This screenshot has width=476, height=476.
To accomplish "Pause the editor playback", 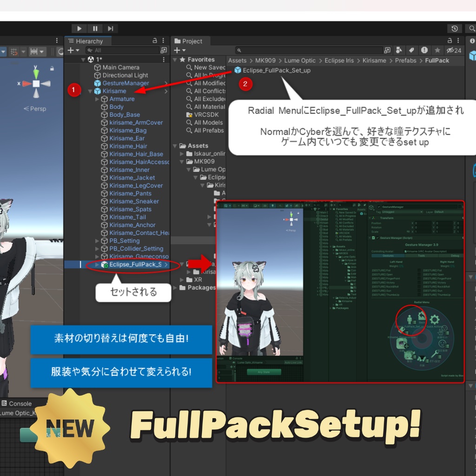I will coord(95,28).
